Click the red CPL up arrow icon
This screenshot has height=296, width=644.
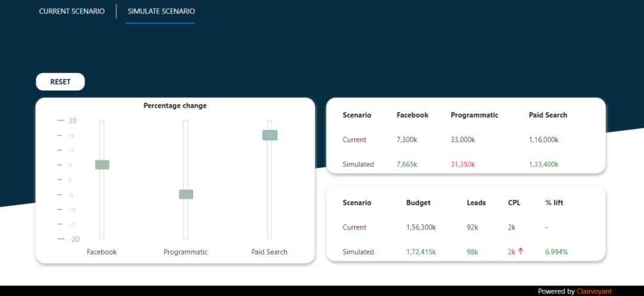[521, 252]
